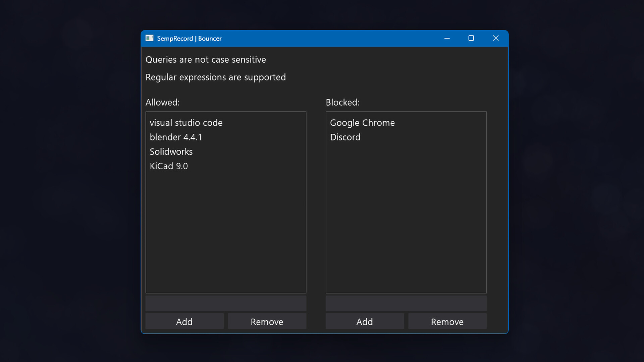Click empty area inside Allowed listbox
644x362 pixels.
[226, 235]
